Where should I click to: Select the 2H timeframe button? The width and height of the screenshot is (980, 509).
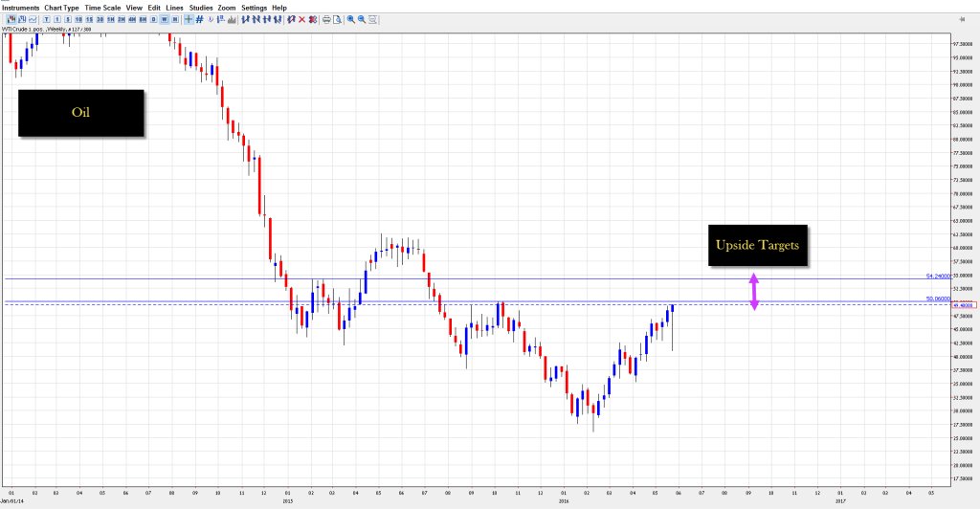[122, 19]
